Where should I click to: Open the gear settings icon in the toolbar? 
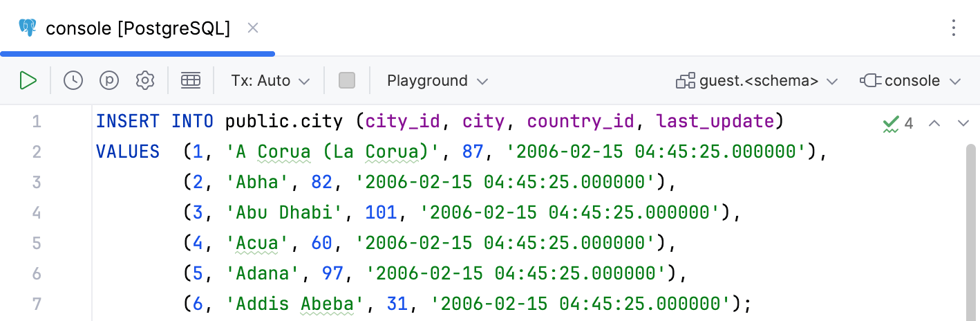click(144, 80)
